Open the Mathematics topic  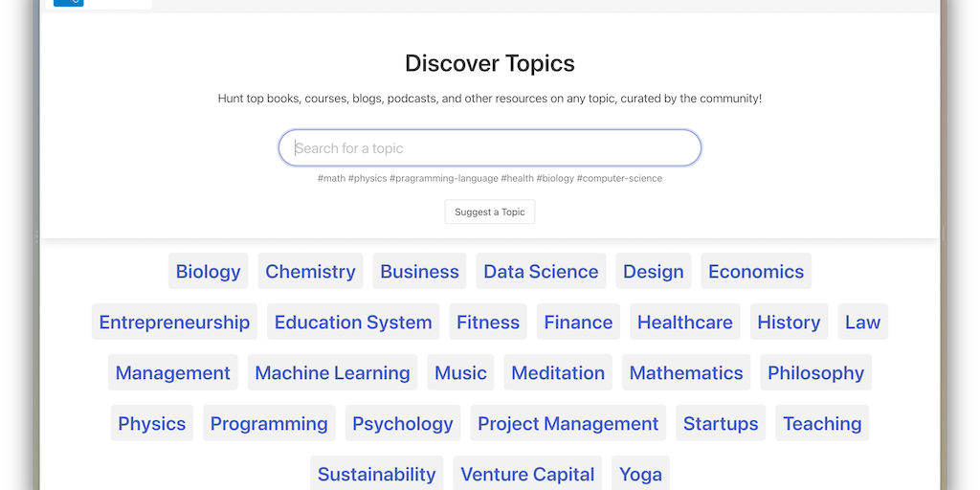685,373
